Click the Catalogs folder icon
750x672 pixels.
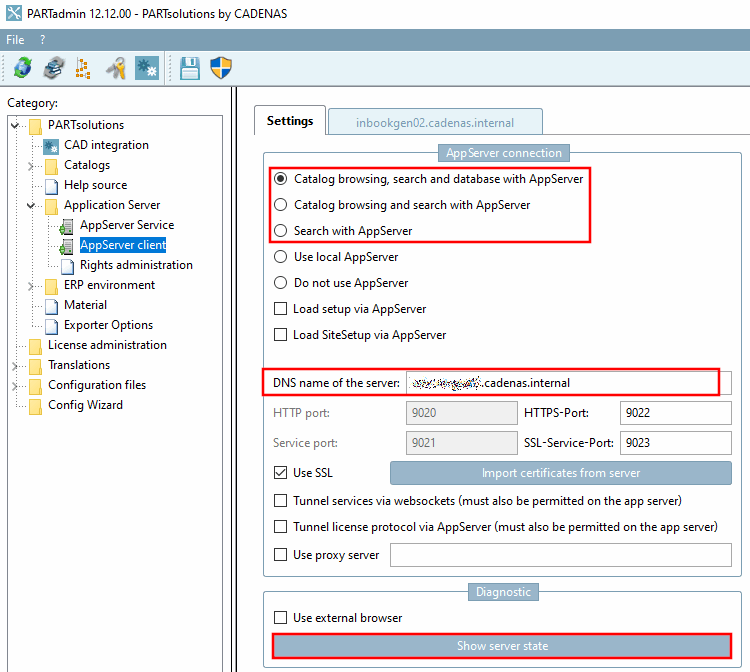(51, 166)
